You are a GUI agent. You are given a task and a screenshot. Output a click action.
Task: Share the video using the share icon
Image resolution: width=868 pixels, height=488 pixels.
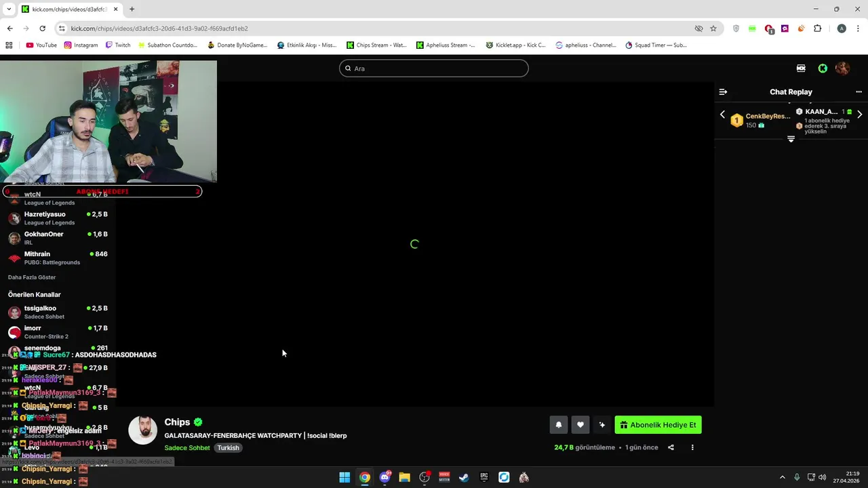[x=671, y=447]
